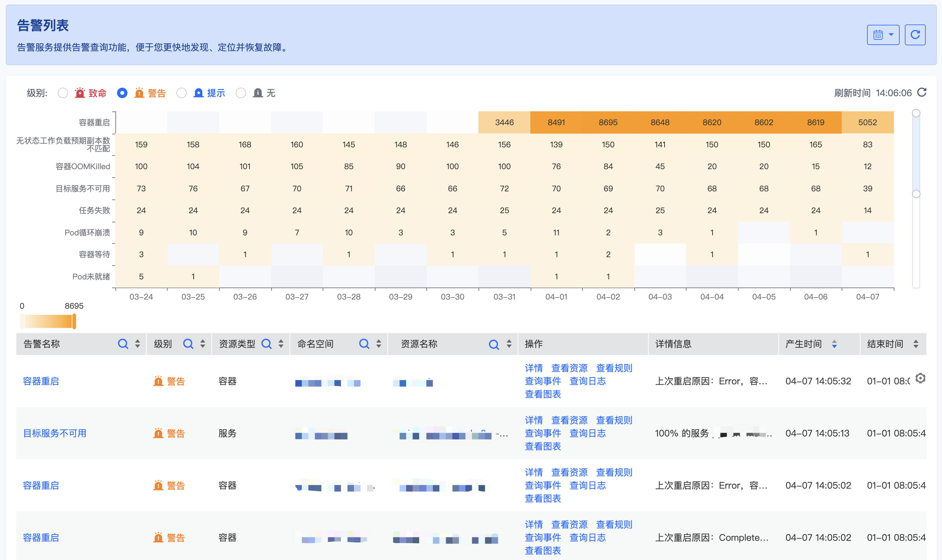Click 查看资源 for the 14:05:32 alert

coord(569,368)
